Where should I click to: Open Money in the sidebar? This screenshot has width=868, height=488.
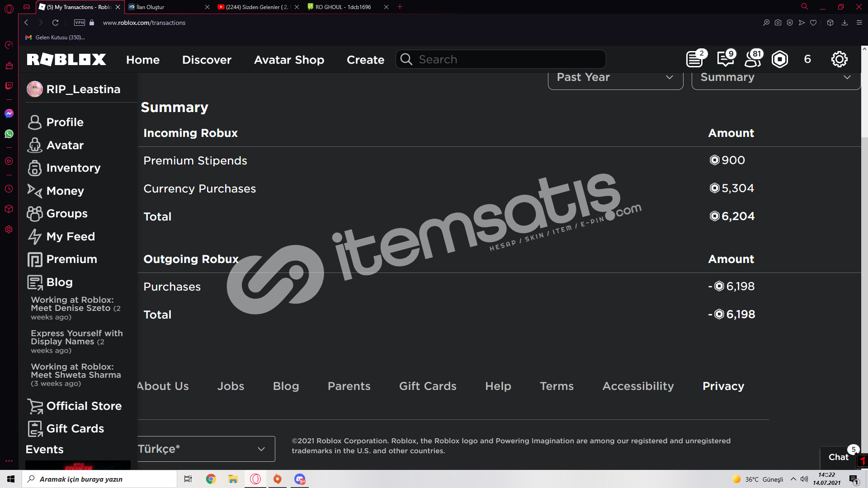56,191
